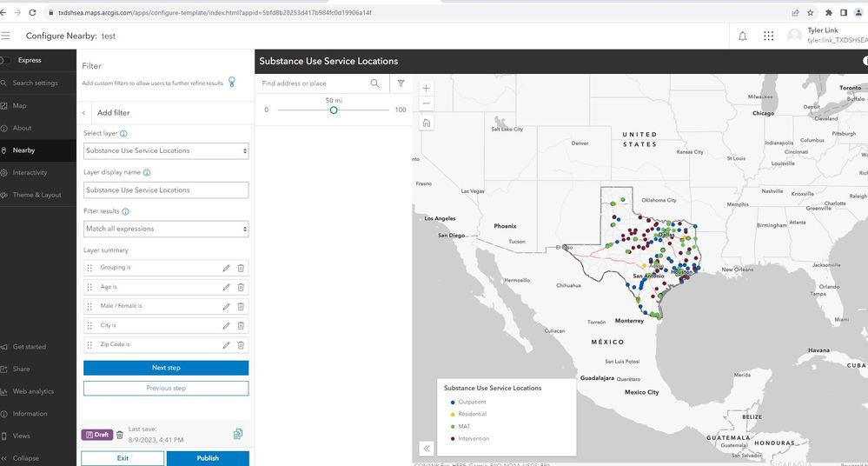Return map to home extent
Viewport: 868px width, 466px height.
coord(427,123)
